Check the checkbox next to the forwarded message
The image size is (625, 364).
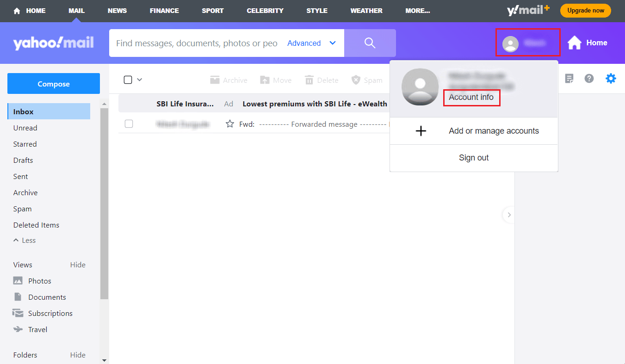129,123
